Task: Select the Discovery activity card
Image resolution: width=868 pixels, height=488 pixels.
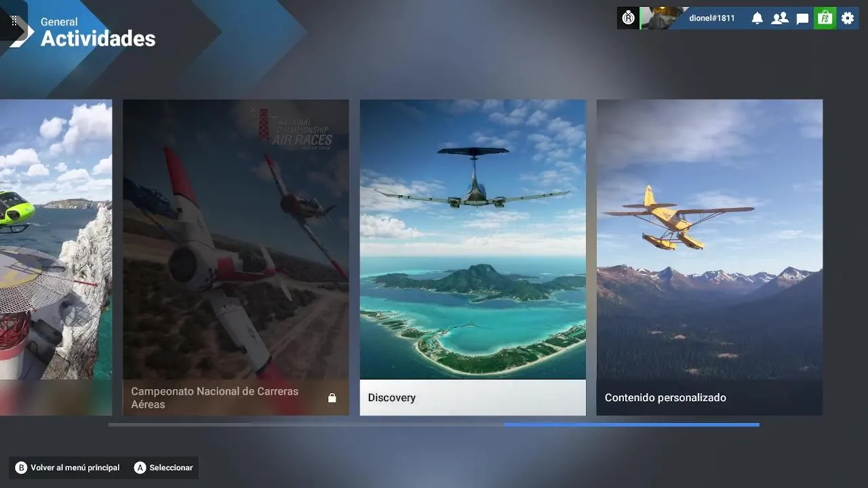Action: [x=473, y=258]
